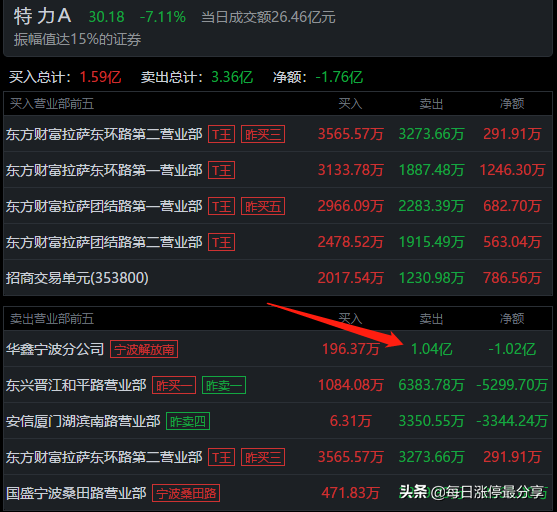The width and height of the screenshot is (557, 512).
Task: Click T王 tag on 东环路第一营业部 row
Action: click(221, 170)
